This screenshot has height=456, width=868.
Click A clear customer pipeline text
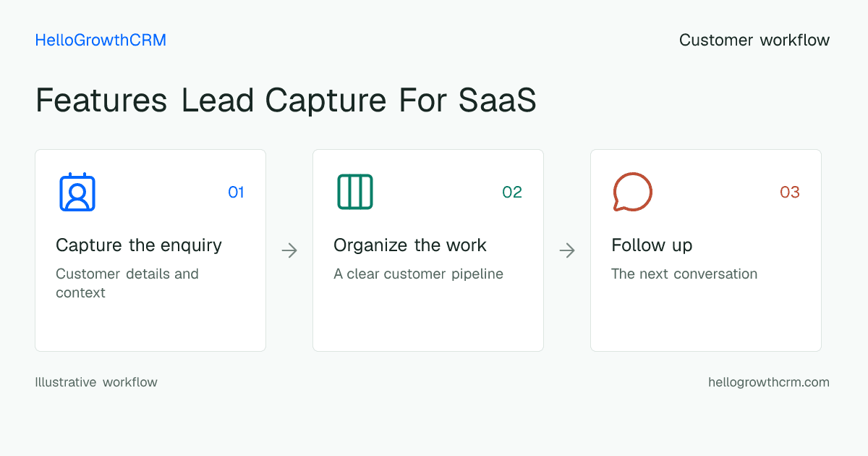coord(418,274)
